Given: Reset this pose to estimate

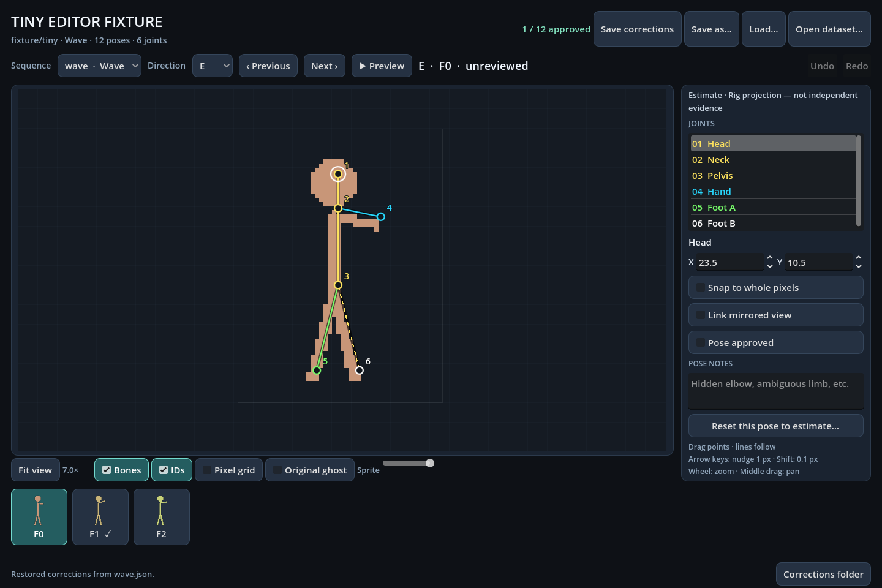Looking at the screenshot, I should [x=775, y=426].
